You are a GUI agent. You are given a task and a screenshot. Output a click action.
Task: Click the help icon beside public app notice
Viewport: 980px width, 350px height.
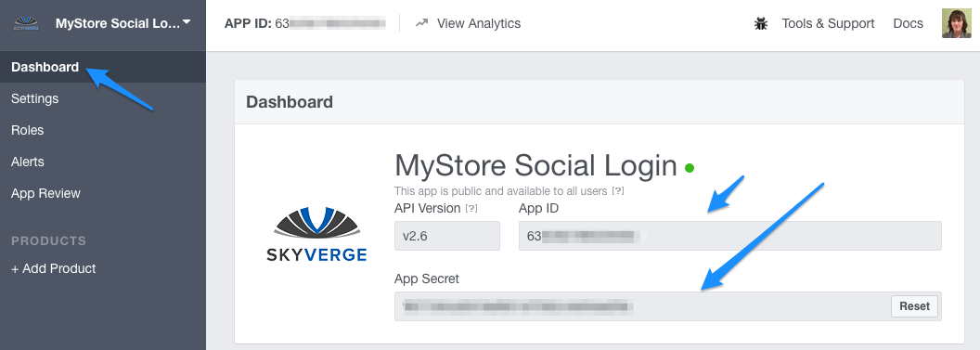tap(617, 191)
